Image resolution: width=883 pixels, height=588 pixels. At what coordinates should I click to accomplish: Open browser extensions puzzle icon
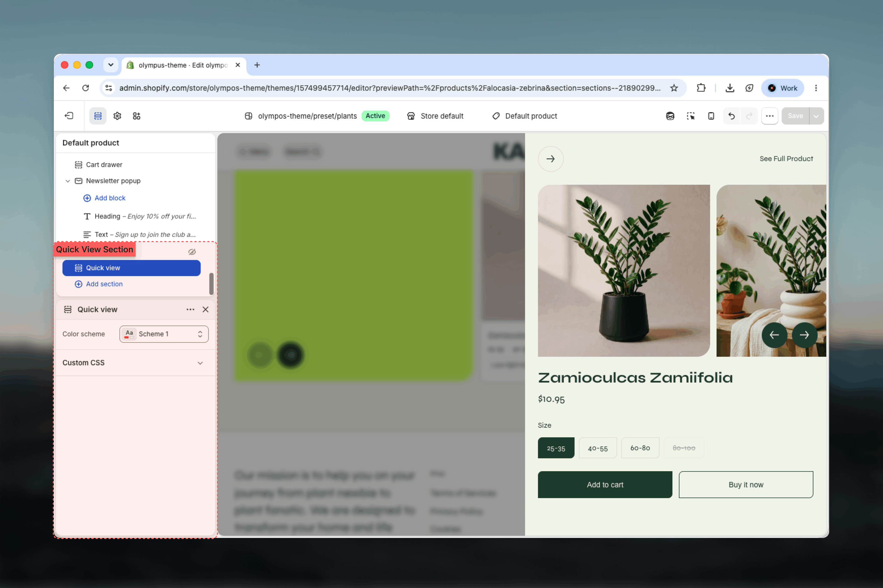(x=701, y=88)
